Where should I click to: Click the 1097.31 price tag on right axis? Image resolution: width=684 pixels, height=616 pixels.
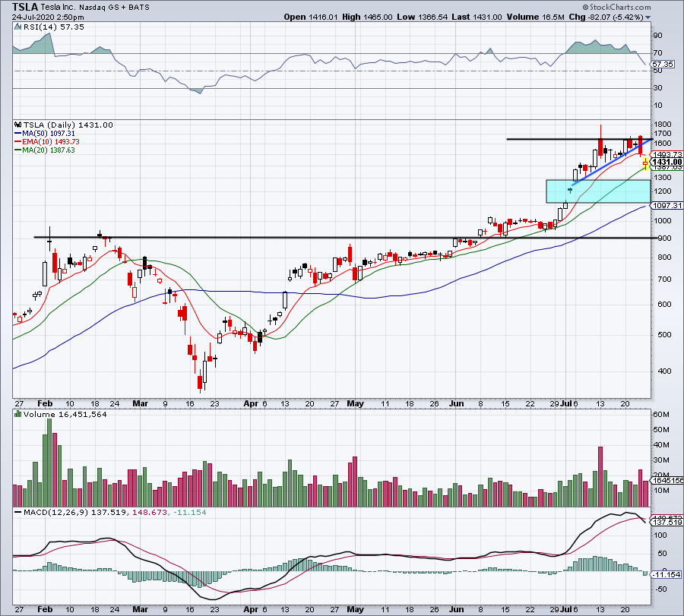click(667, 205)
